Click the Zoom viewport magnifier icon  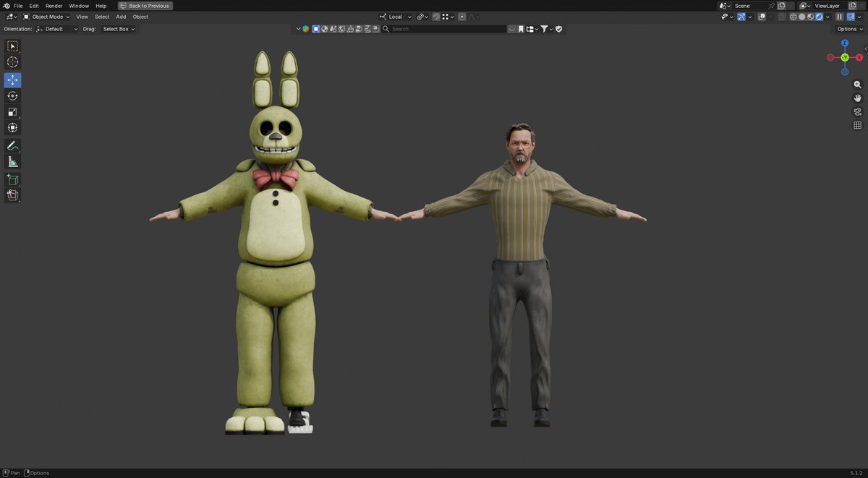click(858, 85)
